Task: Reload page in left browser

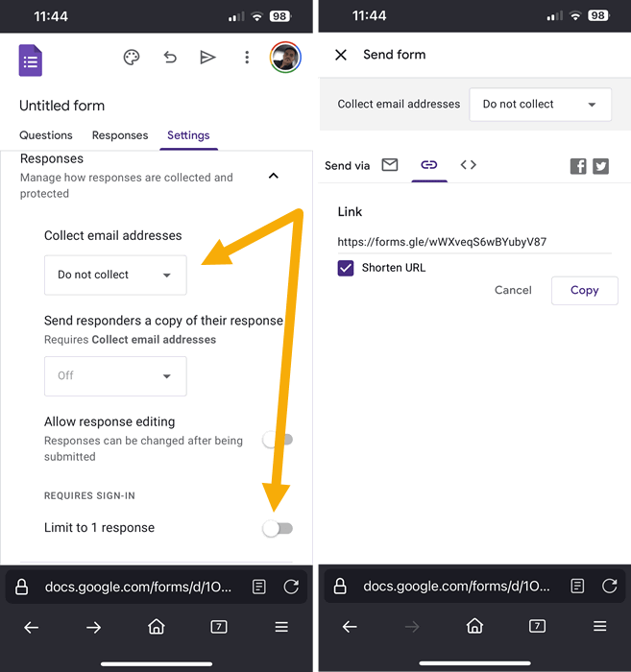Action: tap(291, 587)
